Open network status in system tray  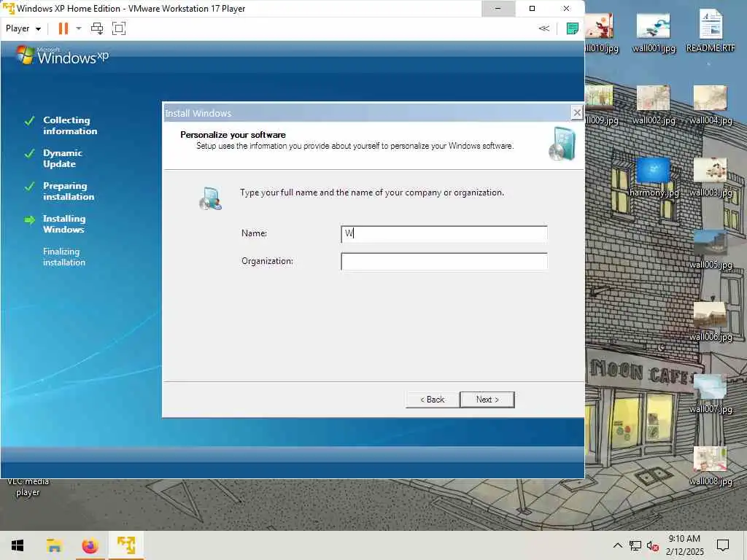(x=635, y=545)
